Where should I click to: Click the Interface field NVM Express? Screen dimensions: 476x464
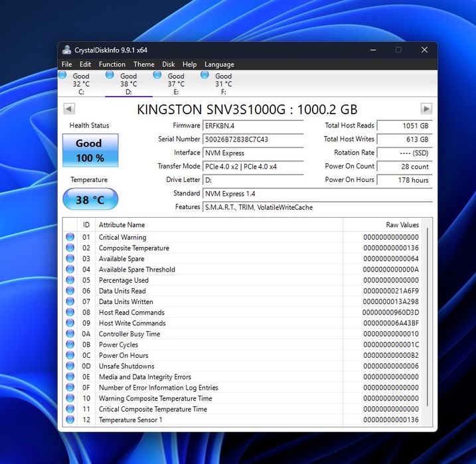253,153
